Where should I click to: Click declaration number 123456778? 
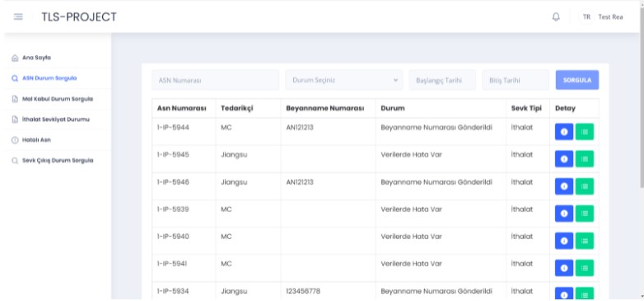coord(303,291)
